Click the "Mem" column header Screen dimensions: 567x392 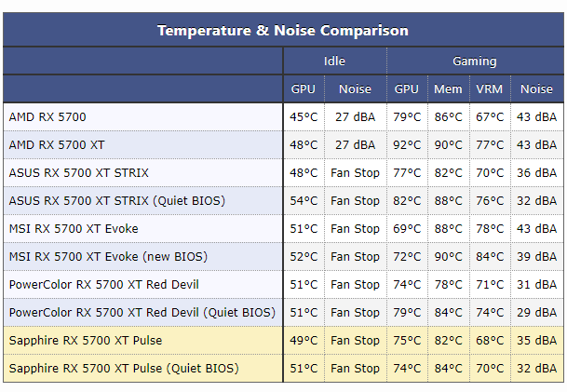[x=448, y=89]
